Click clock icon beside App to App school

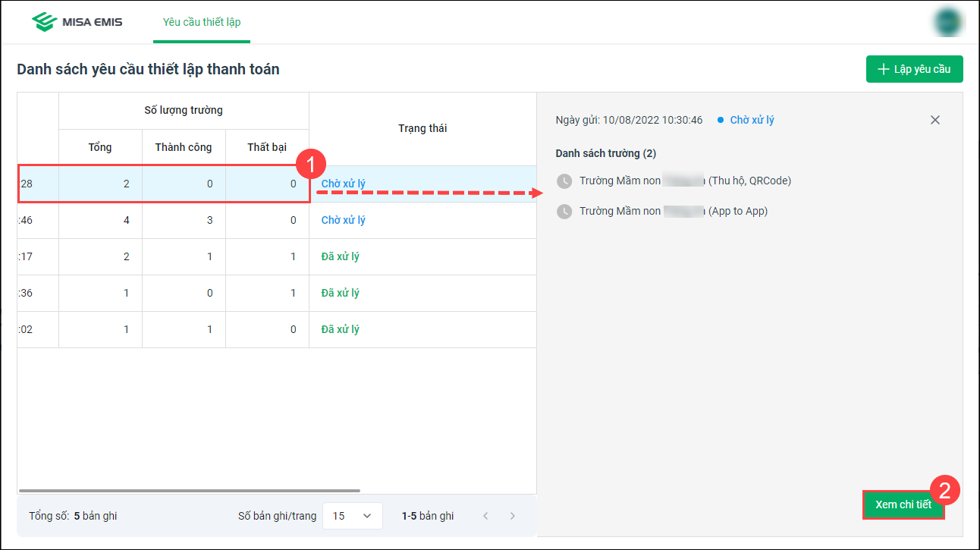click(x=564, y=212)
